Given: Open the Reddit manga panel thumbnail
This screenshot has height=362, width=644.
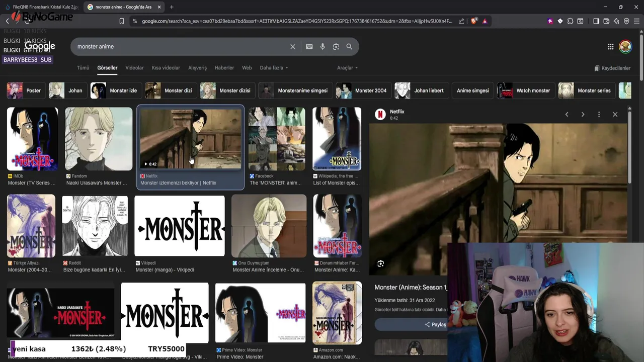Looking at the screenshot, I should pos(95,226).
